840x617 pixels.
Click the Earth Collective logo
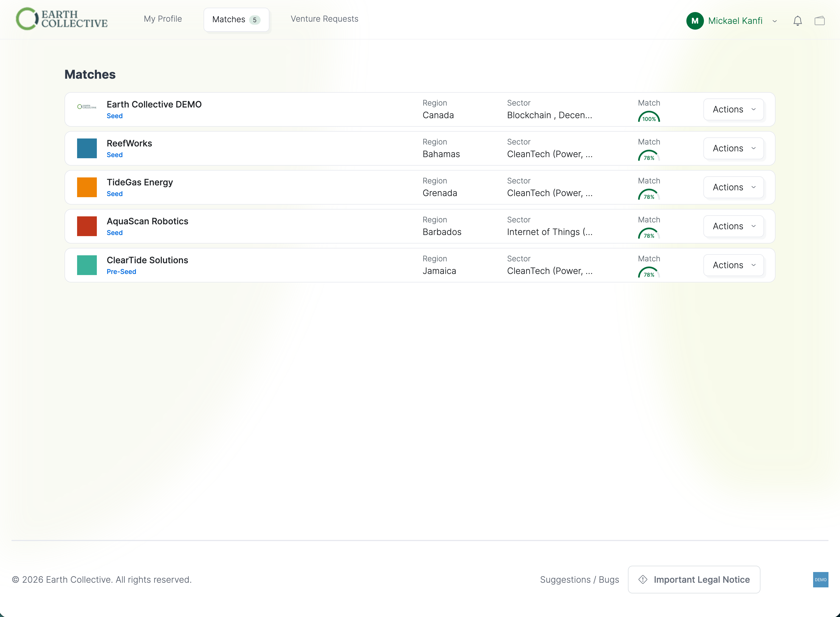coord(62,19)
